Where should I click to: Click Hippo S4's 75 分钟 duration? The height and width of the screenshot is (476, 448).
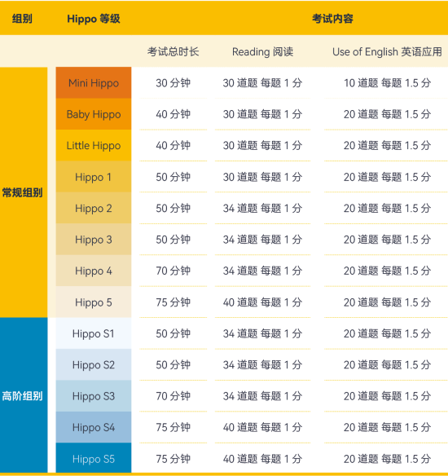tap(173, 427)
